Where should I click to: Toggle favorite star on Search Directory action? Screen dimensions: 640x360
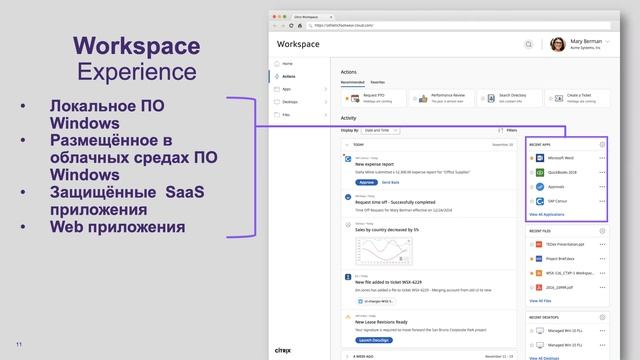(483, 98)
